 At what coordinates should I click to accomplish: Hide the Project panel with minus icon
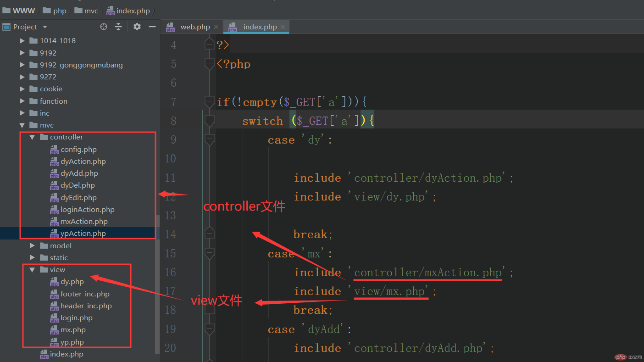pyautogui.click(x=152, y=27)
